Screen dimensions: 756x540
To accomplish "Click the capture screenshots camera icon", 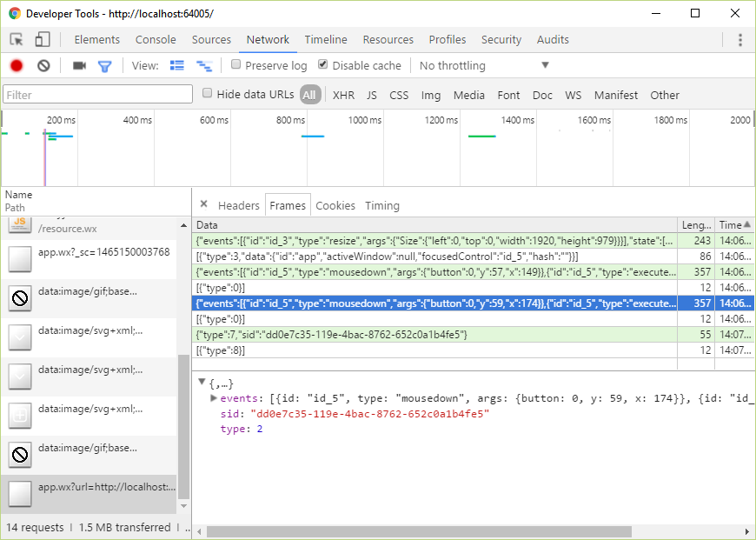I will coord(79,65).
